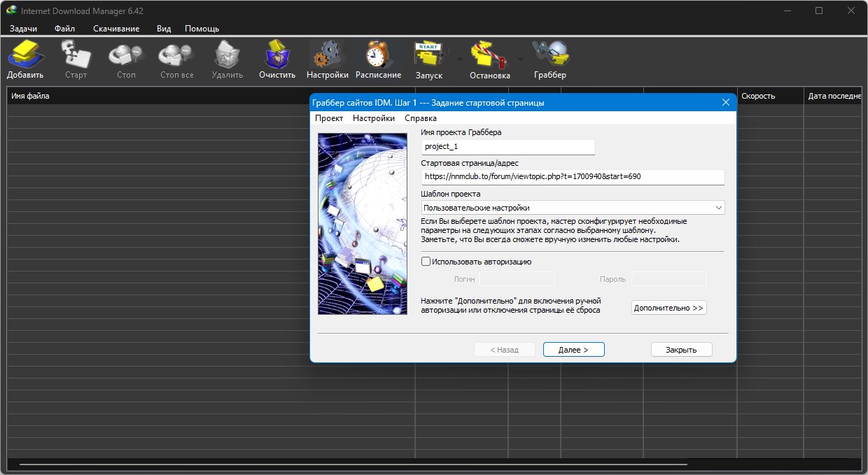This screenshot has width=868, height=475.
Task: Click the Остановка queue stop icon
Action: (489, 55)
